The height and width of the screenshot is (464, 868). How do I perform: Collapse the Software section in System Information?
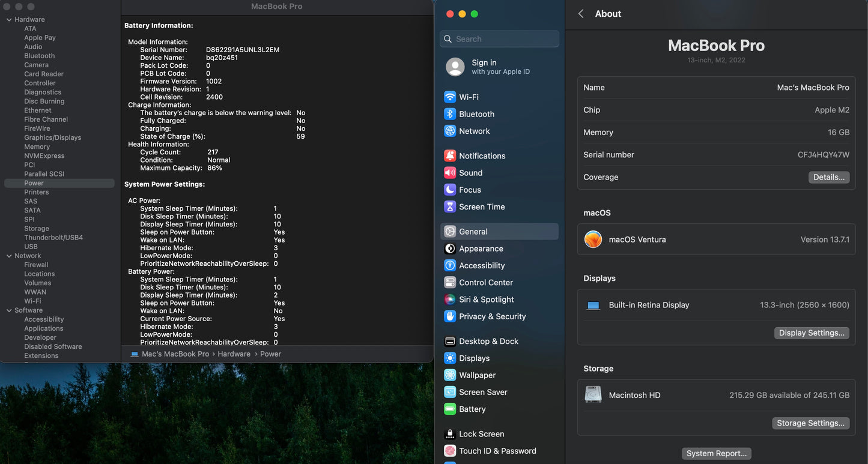point(9,310)
